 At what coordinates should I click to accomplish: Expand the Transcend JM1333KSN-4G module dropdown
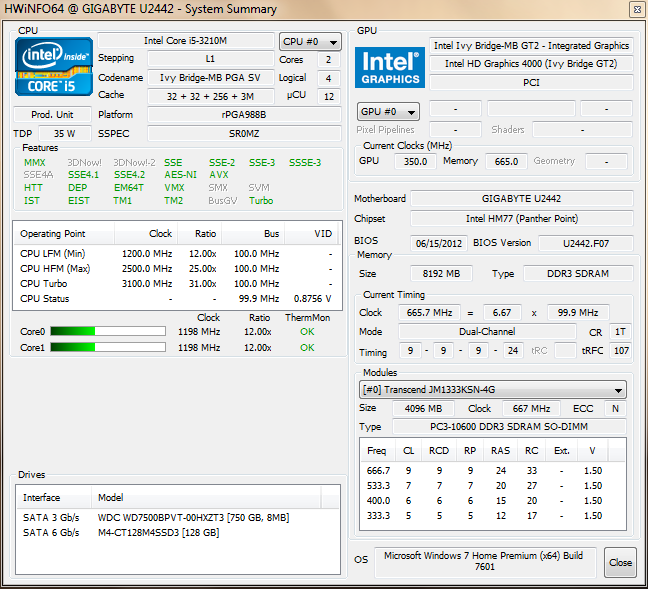493,390
